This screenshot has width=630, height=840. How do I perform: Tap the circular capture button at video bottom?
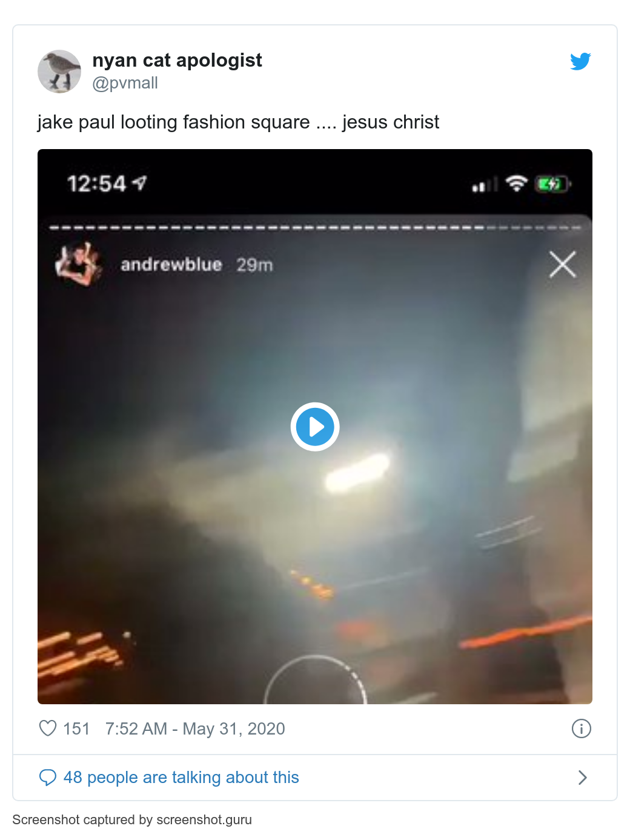[316, 680]
